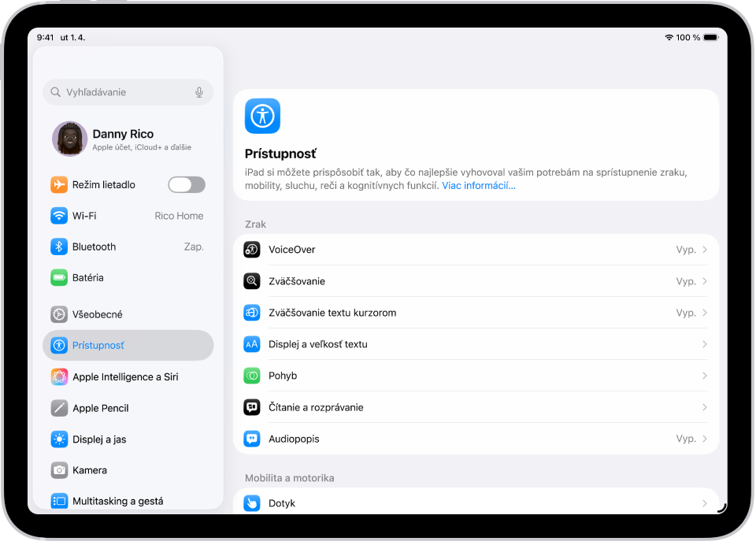
Task: Toggle the Režim lietadlo switch
Action: pos(187,185)
